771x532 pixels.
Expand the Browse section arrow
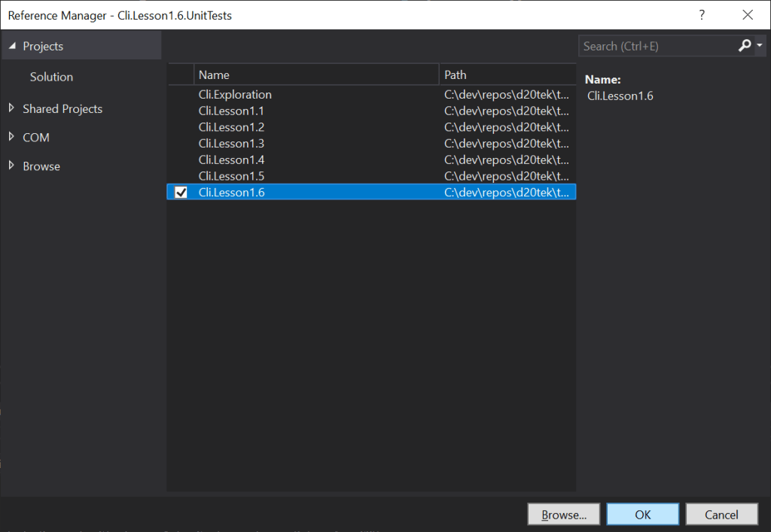(x=12, y=166)
